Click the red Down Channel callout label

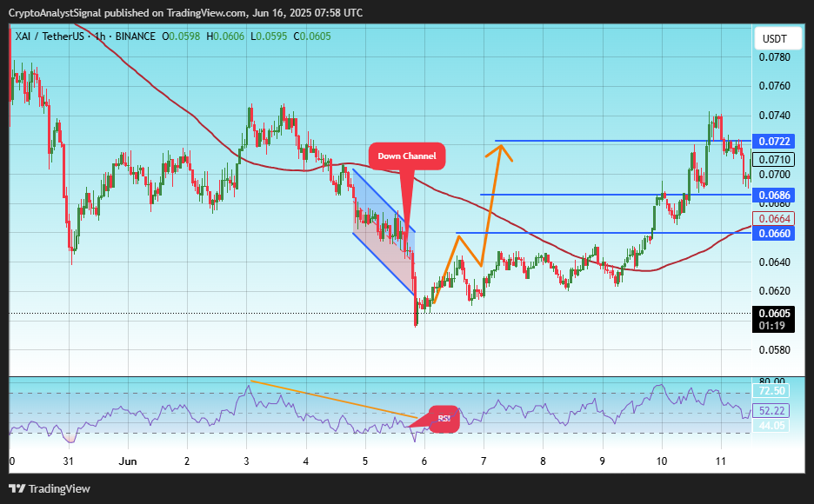coord(407,156)
